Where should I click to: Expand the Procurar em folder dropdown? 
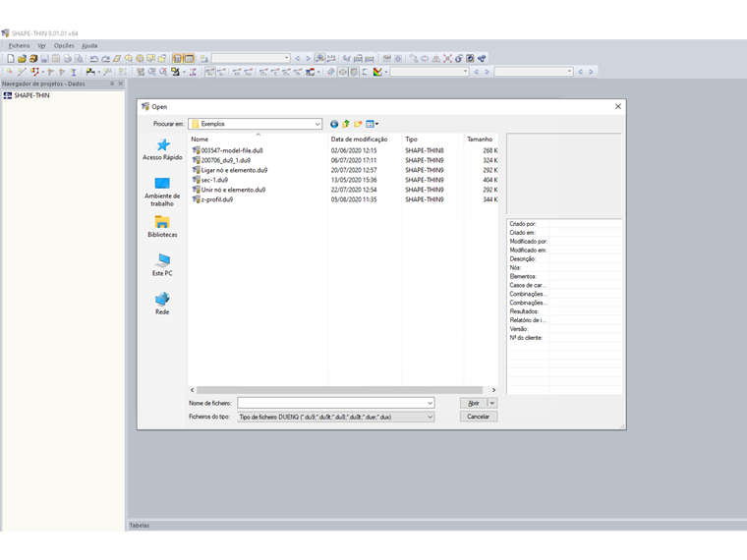coord(317,125)
